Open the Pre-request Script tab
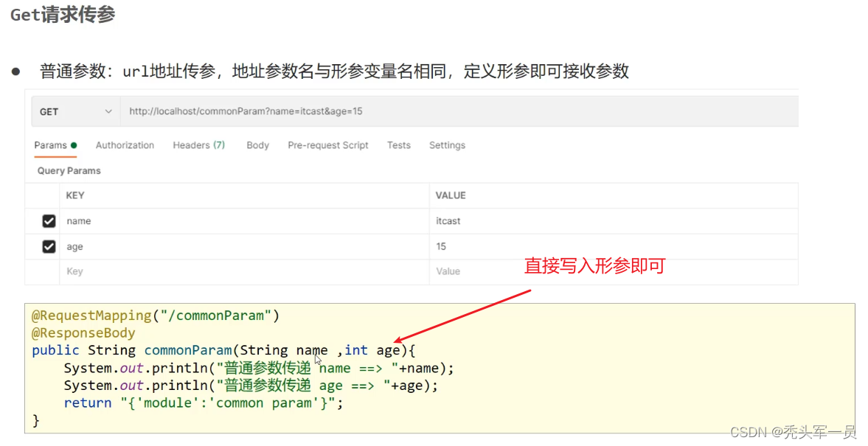This screenshot has height=446, width=868. (x=327, y=145)
